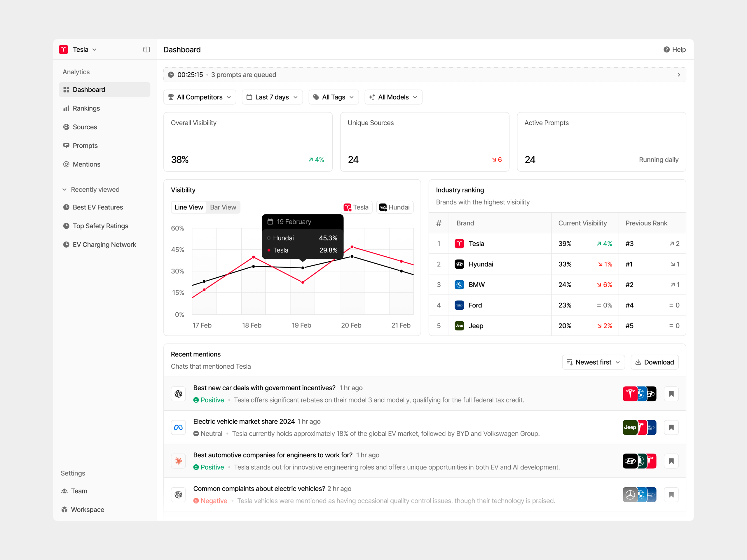The width and height of the screenshot is (747, 560).
Task: Open Prompts in the sidebar
Action: (x=104, y=146)
